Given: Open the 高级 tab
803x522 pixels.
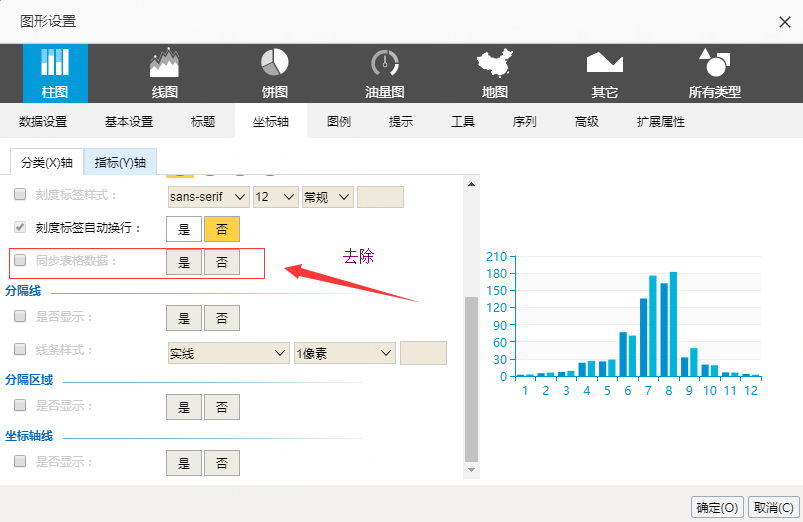Looking at the screenshot, I should click(x=586, y=121).
